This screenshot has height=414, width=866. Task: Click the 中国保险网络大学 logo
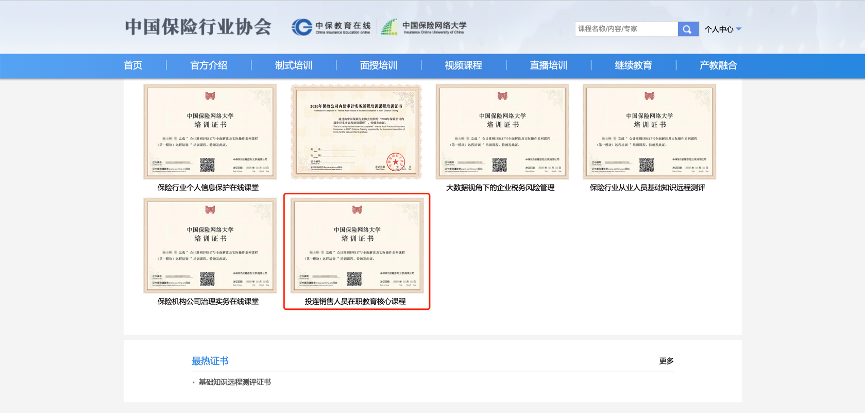(x=424, y=27)
